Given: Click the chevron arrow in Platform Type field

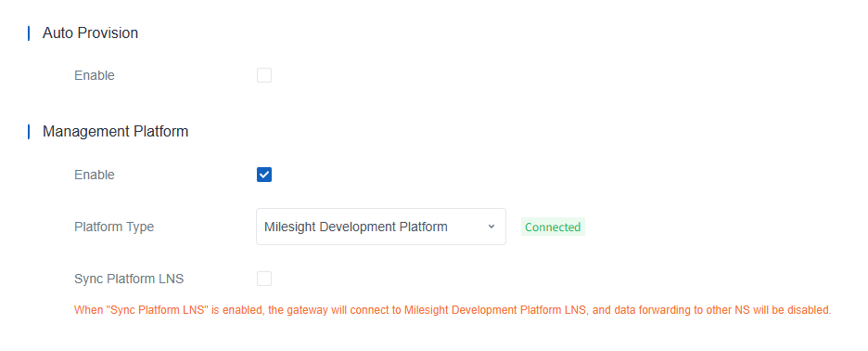Looking at the screenshot, I should [x=491, y=227].
